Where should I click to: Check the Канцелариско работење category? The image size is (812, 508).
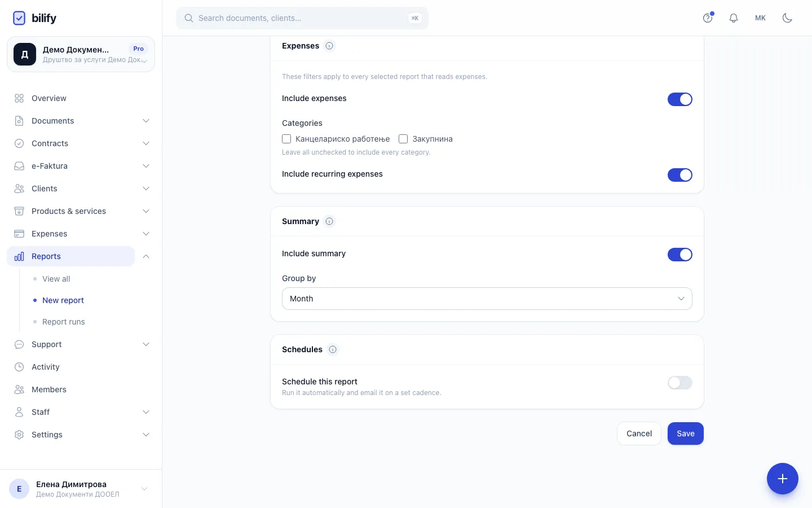click(x=286, y=139)
